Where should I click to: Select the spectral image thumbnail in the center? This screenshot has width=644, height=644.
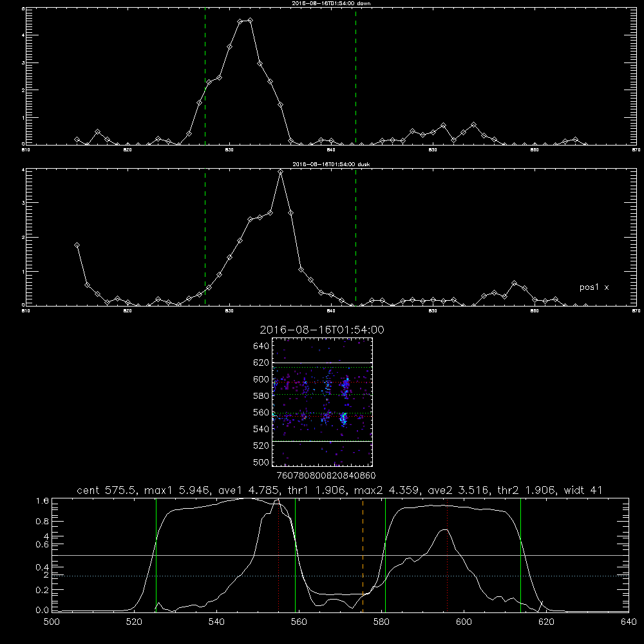click(323, 402)
